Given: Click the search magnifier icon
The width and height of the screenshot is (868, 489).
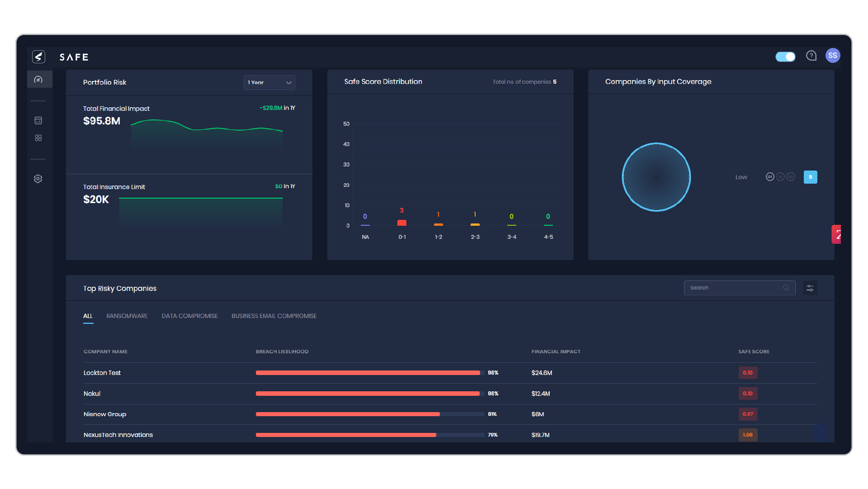Looking at the screenshot, I should coord(786,288).
